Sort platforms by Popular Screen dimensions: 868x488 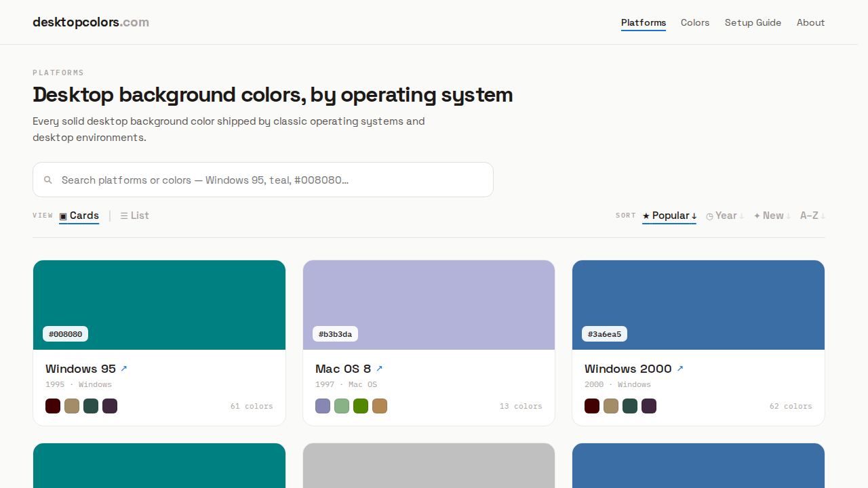[x=669, y=216]
